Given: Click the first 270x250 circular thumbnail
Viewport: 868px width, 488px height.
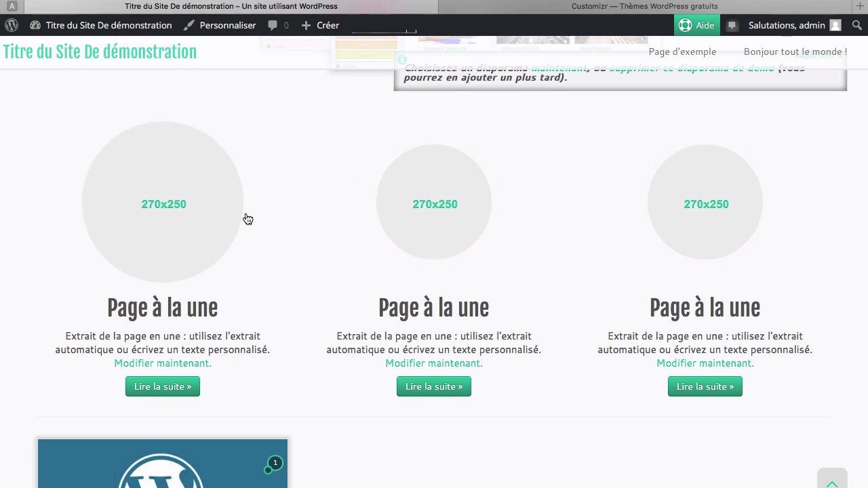Looking at the screenshot, I should tap(163, 202).
